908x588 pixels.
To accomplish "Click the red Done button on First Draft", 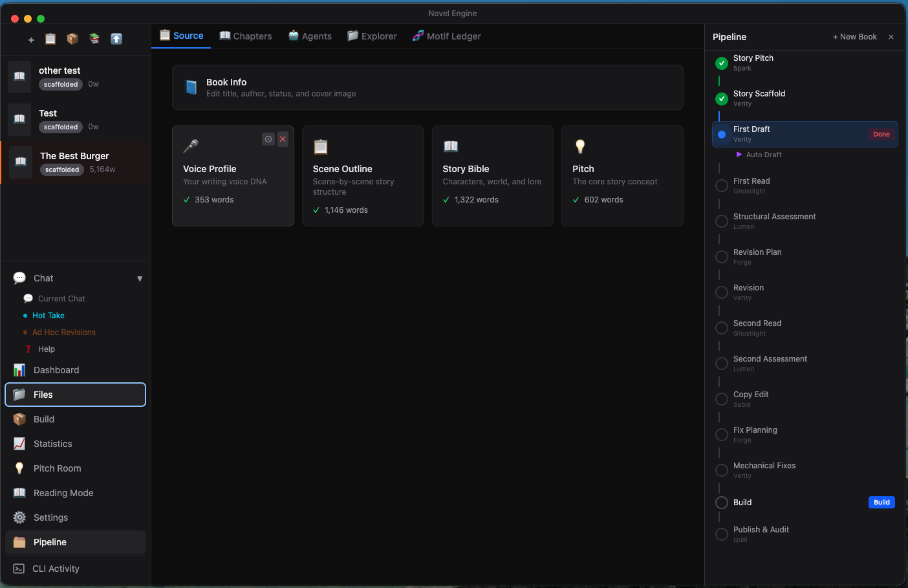I will 881,134.
